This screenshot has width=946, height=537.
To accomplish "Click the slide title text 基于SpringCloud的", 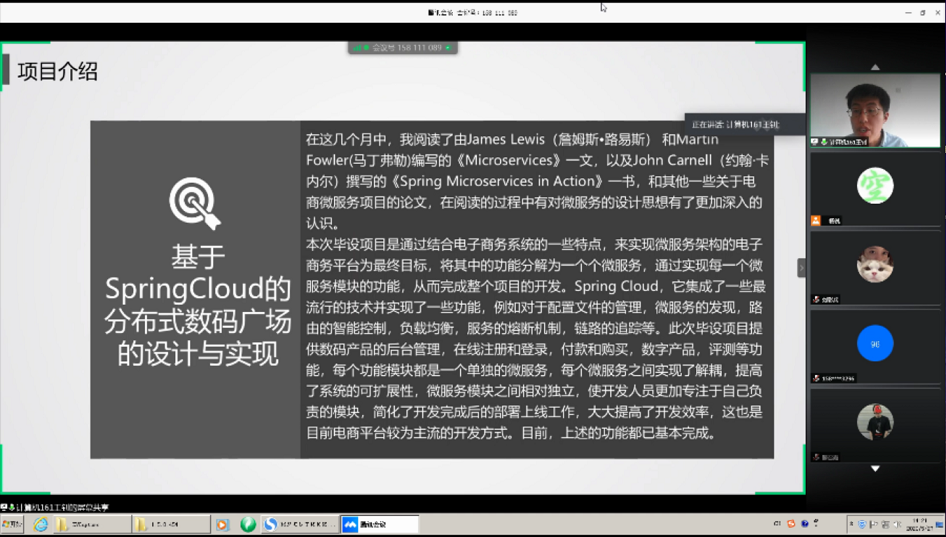I will 198,273.
